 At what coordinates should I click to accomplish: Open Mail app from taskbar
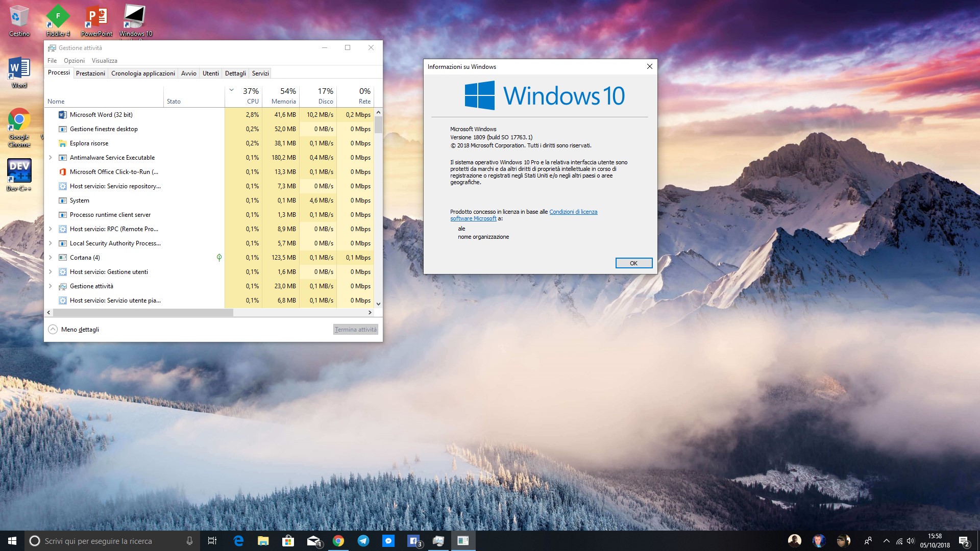pyautogui.click(x=313, y=541)
